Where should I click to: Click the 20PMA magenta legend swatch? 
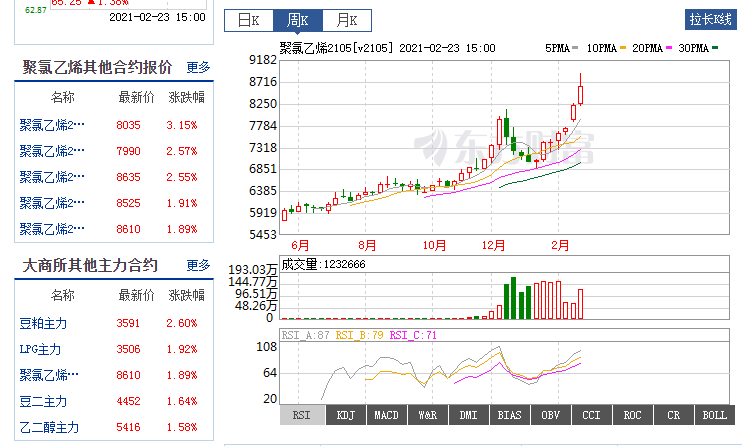tap(669, 48)
